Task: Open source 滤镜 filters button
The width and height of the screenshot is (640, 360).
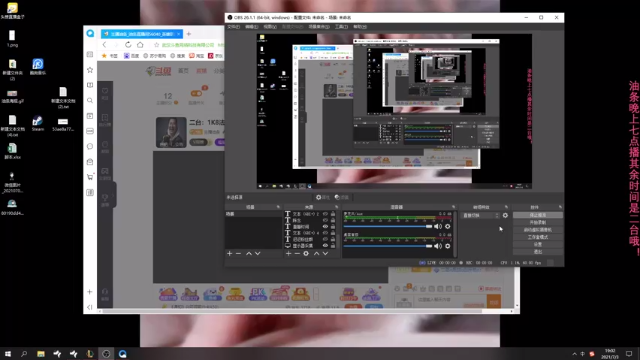Action: (342, 197)
